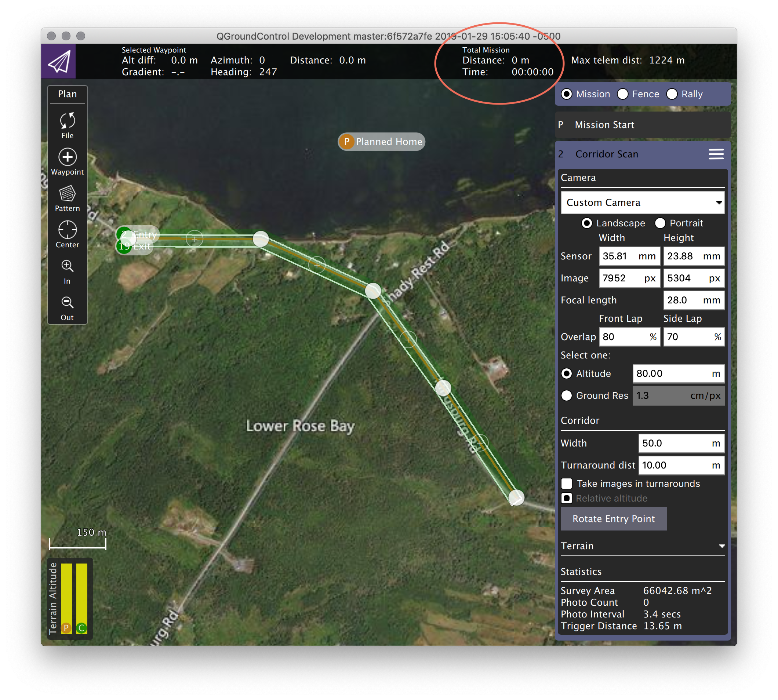The image size is (778, 700).
Task: Click the corridor vertex near Shady Rest Rd
Action: [373, 291]
